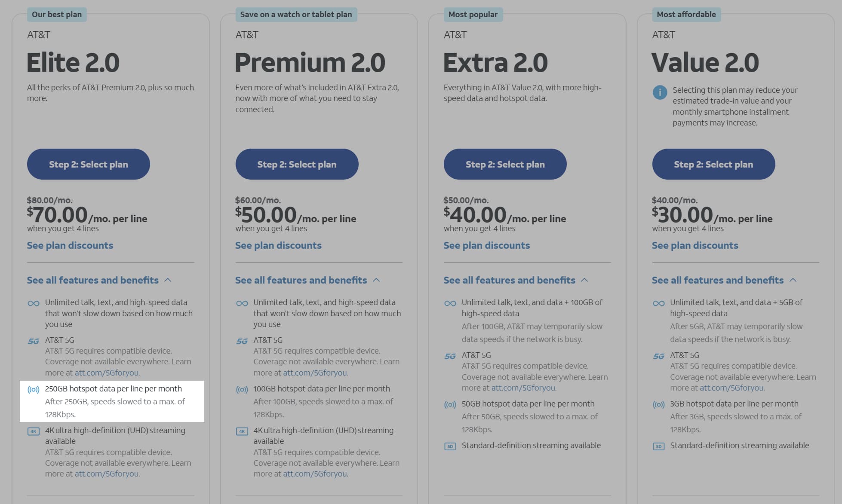Click the 5G icon in the Extra 2.0 features
The height and width of the screenshot is (504, 842).
[x=450, y=356]
